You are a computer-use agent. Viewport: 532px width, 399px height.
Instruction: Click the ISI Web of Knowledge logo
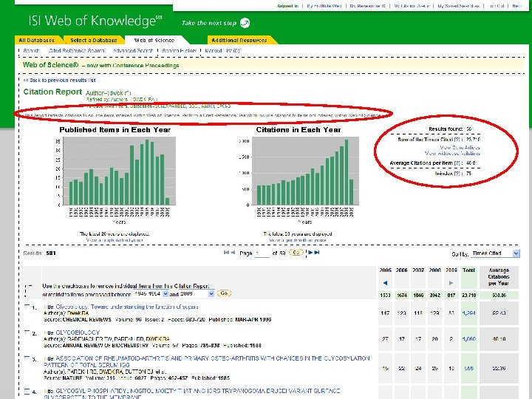pyautogui.click(x=95, y=21)
